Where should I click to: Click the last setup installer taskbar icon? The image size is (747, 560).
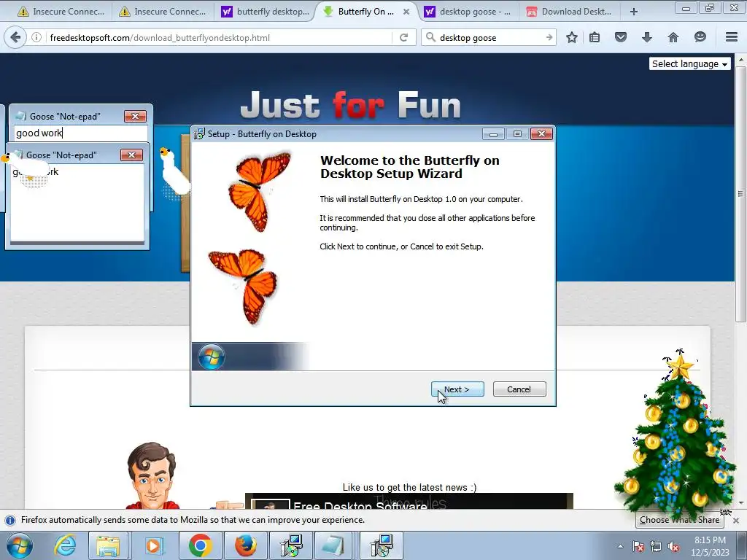381,545
